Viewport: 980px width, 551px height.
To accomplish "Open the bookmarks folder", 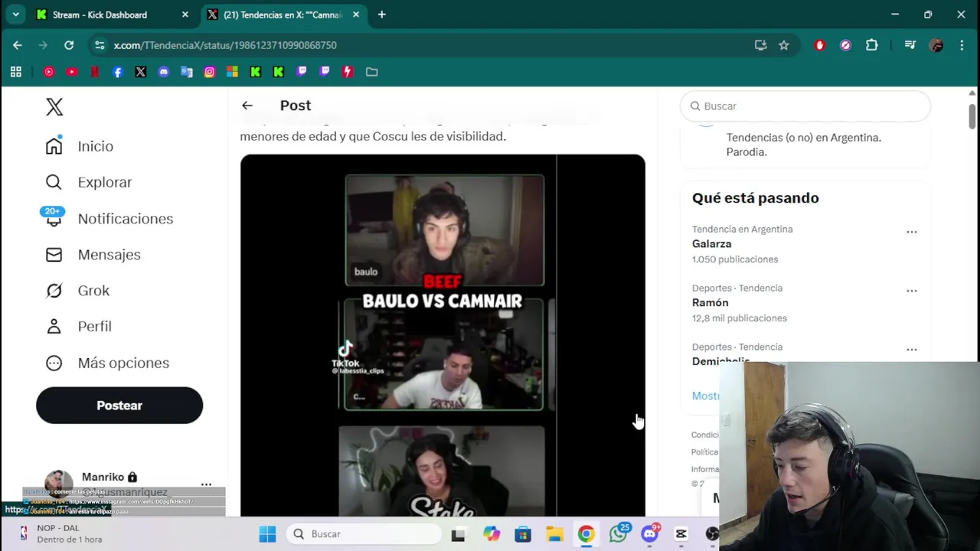I will (x=372, y=72).
